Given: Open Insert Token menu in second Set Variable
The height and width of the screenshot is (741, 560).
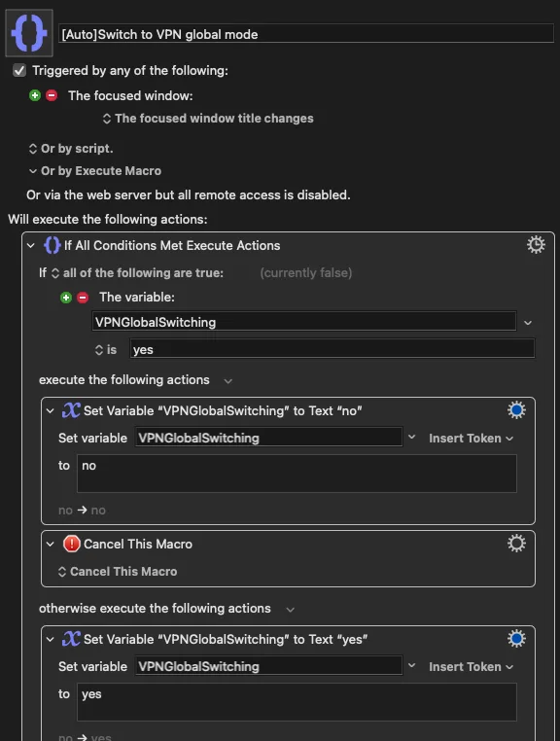Looking at the screenshot, I should point(471,666).
